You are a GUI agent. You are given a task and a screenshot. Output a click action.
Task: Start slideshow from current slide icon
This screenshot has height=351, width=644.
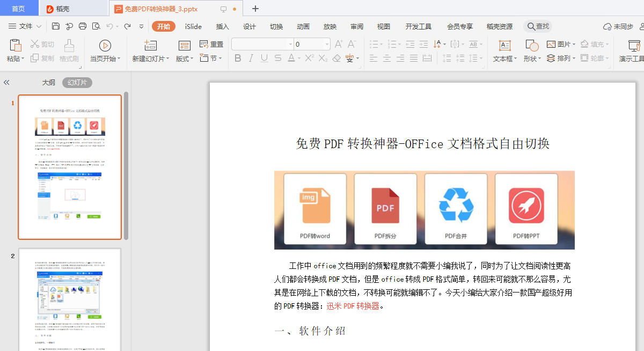[105, 46]
